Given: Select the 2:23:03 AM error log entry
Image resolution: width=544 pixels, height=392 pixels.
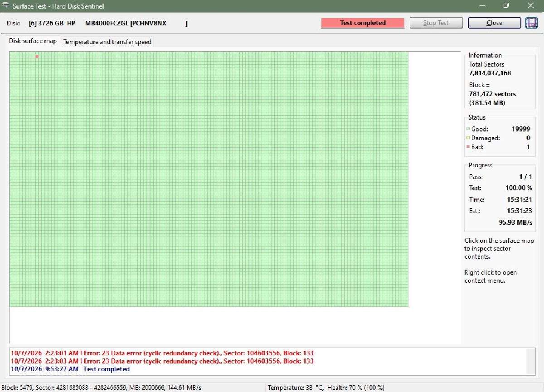Looking at the screenshot, I should coord(162,361).
